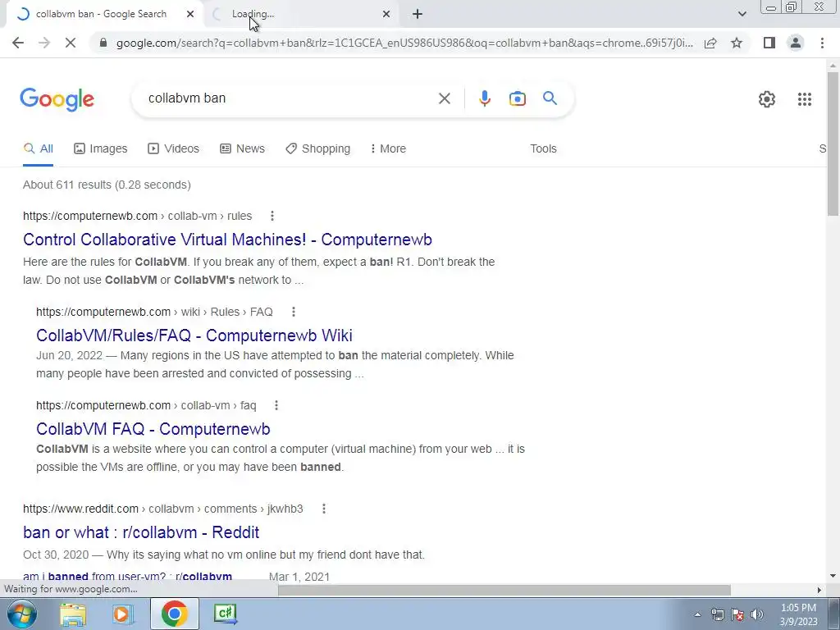
Task: Open tab search chevron
Action: [x=742, y=15]
